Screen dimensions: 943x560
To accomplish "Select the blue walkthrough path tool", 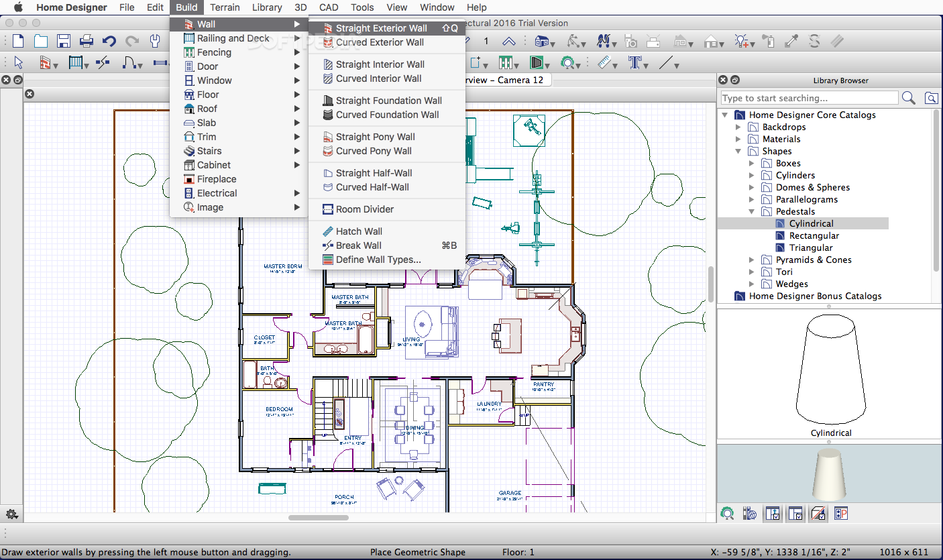I will pos(604,41).
